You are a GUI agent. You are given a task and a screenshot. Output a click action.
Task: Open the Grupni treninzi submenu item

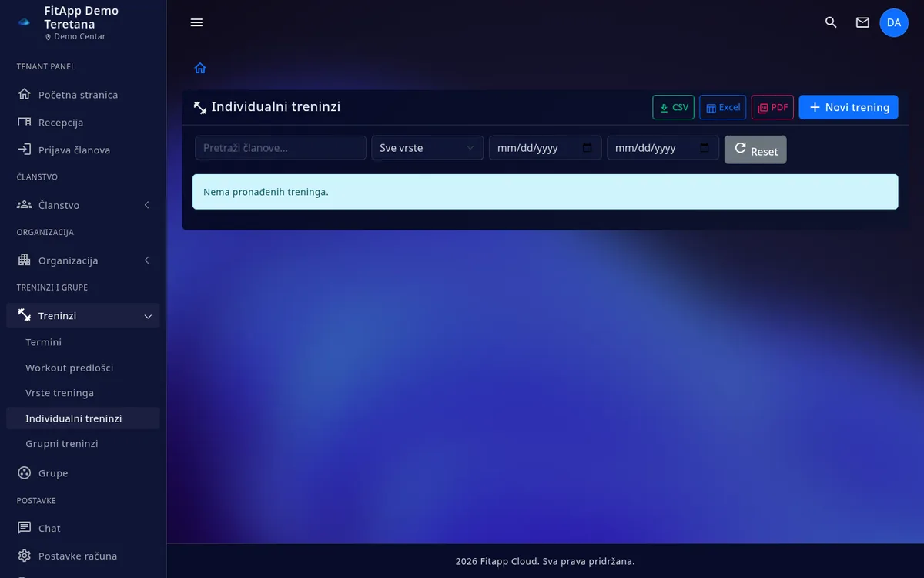click(83, 444)
